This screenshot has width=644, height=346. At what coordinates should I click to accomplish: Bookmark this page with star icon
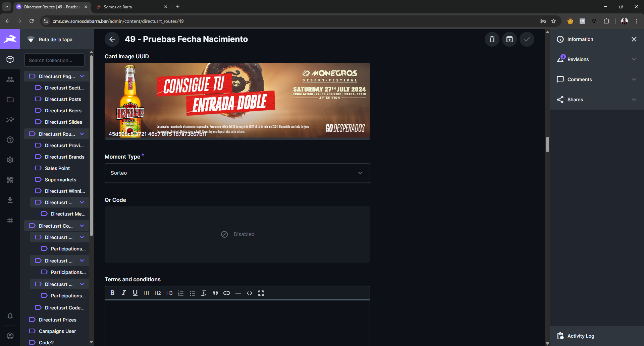553,21
